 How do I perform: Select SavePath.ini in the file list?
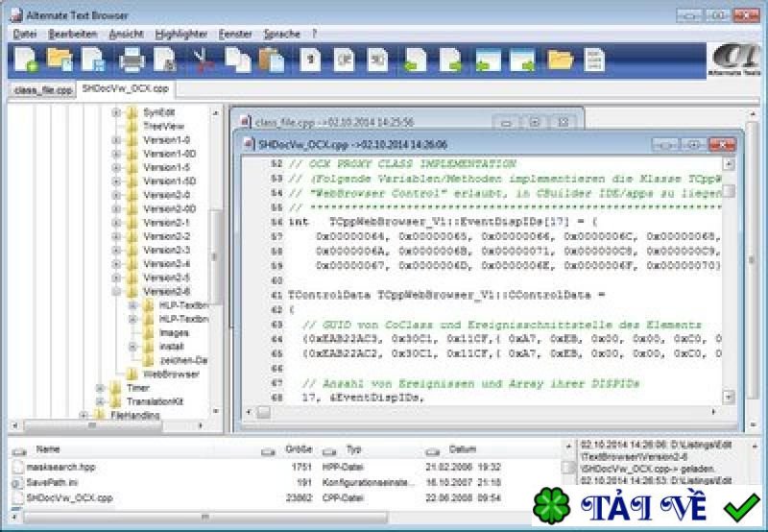tap(52, 483)
